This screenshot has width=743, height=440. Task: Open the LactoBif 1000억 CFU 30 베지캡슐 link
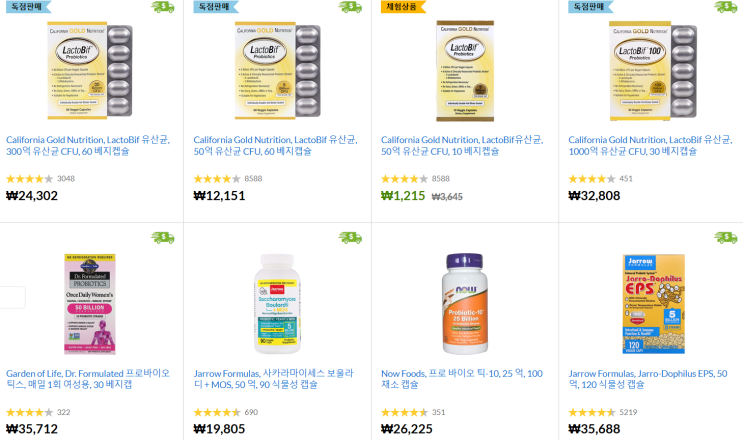click(x=650, y=145)
